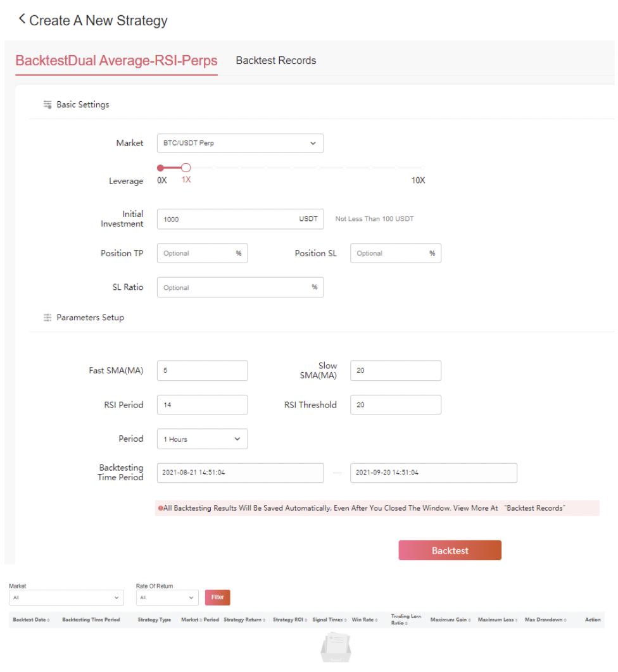
Task: Click the 1X leverage slider handle
Action: point(186,168)
